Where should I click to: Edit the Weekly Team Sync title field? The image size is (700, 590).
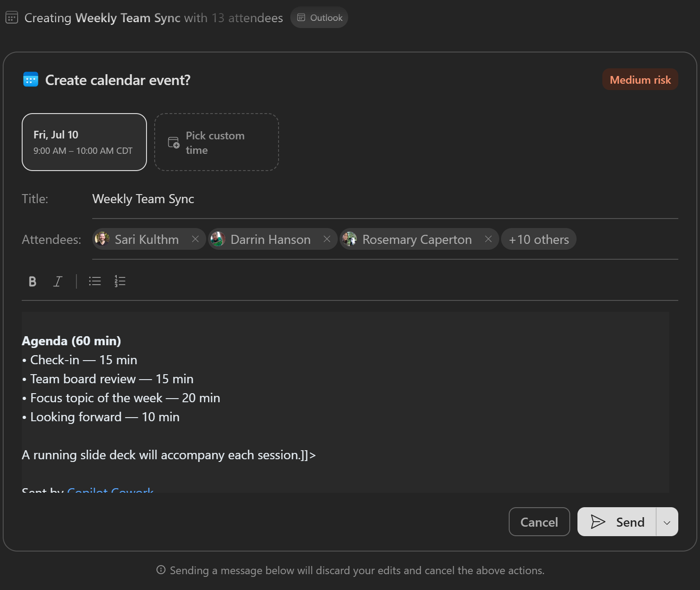point(385,199)
